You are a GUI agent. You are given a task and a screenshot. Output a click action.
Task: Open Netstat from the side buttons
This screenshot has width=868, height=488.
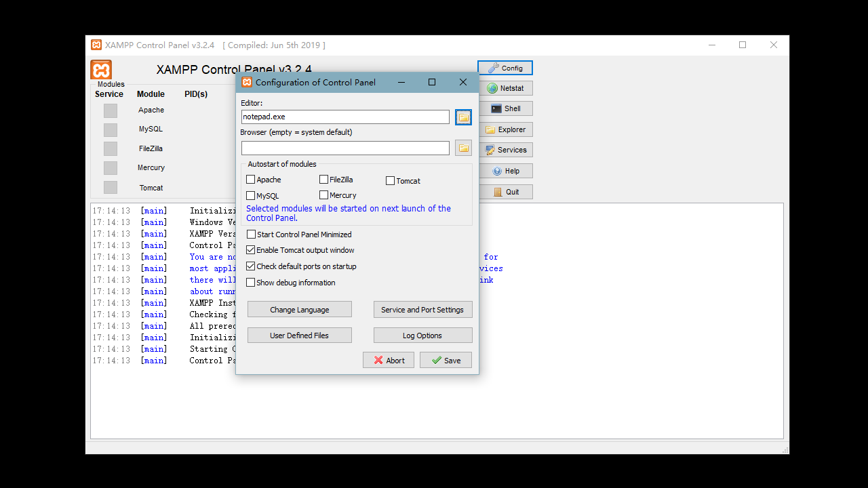(x=506, y=88)
